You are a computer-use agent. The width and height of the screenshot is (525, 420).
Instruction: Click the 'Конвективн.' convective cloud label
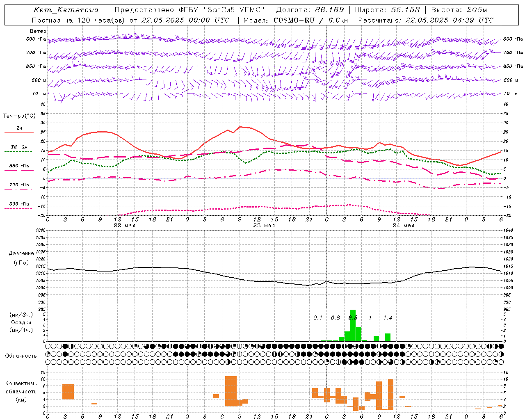click(x=21, y=383)
